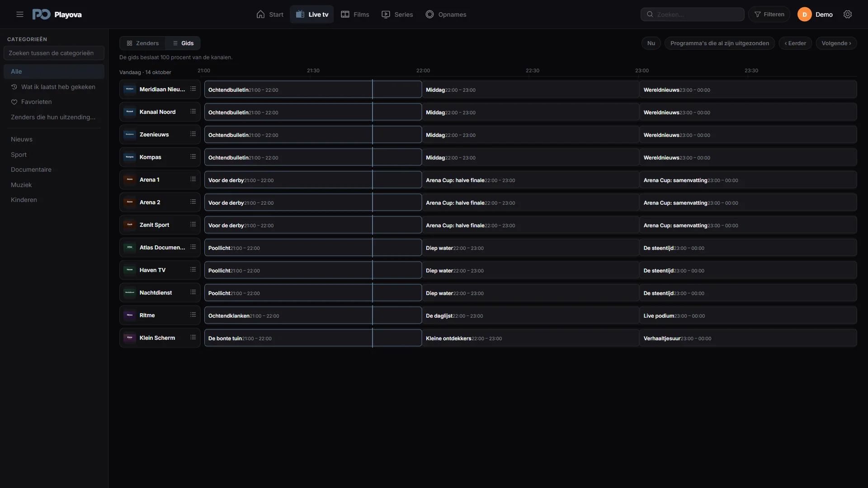Jump to Nu in guide
This screenshot has width=868, height=488.
(x=651, y=43)
